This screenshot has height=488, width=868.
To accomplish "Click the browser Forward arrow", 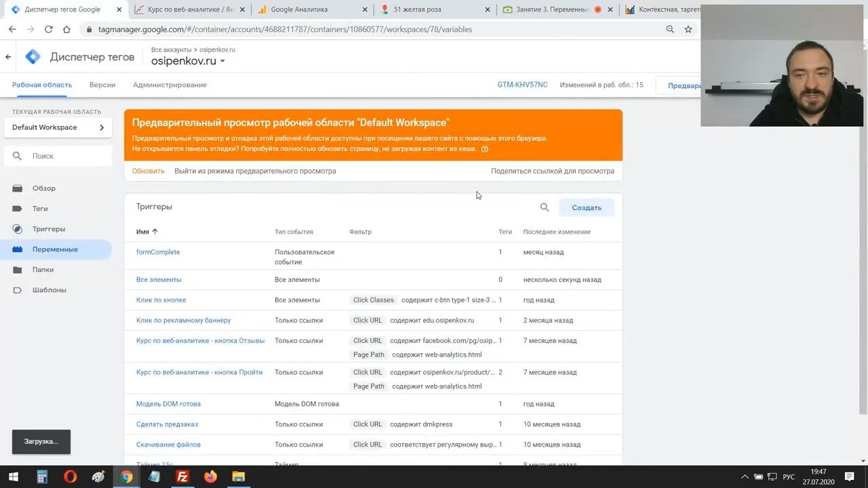I will (31, 29).
